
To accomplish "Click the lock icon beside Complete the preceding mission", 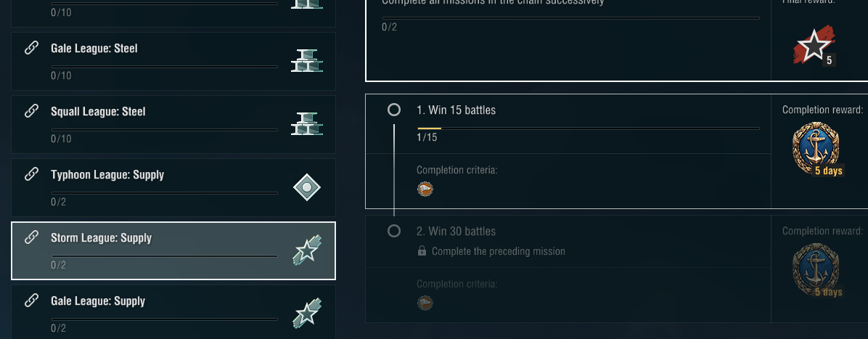I will (422, 251).
